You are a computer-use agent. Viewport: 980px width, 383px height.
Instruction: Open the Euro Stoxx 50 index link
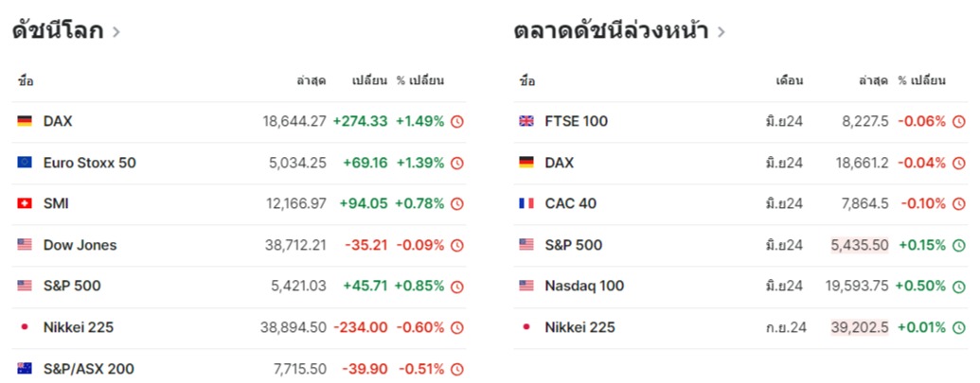click(x=89, y=163)
